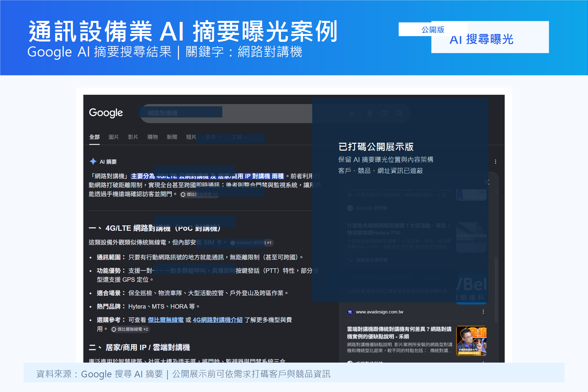Screen dimensions: 588x392
Task: Click the AI 搜尋曝光 badge
Action: click(490, 37)
